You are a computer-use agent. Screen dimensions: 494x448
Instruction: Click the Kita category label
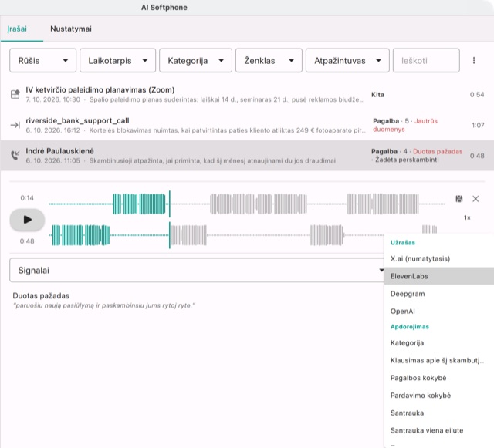click(x=377, y=94)
